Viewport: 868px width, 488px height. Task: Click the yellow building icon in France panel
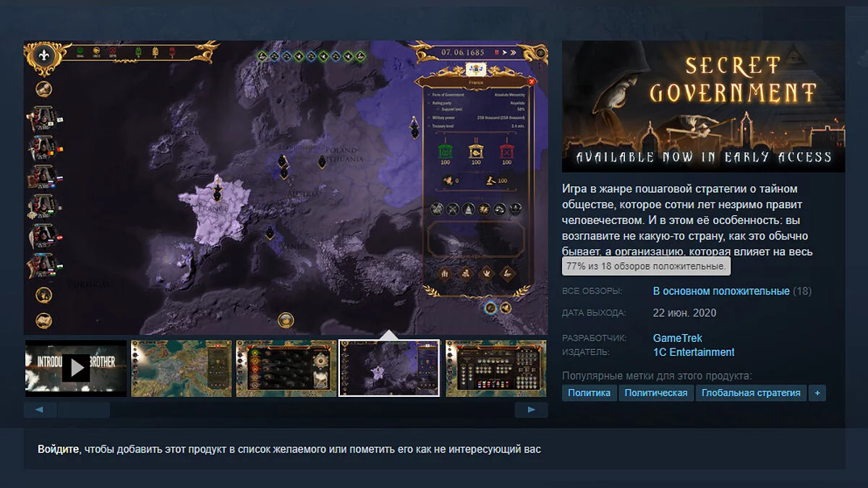pos(476,151)
